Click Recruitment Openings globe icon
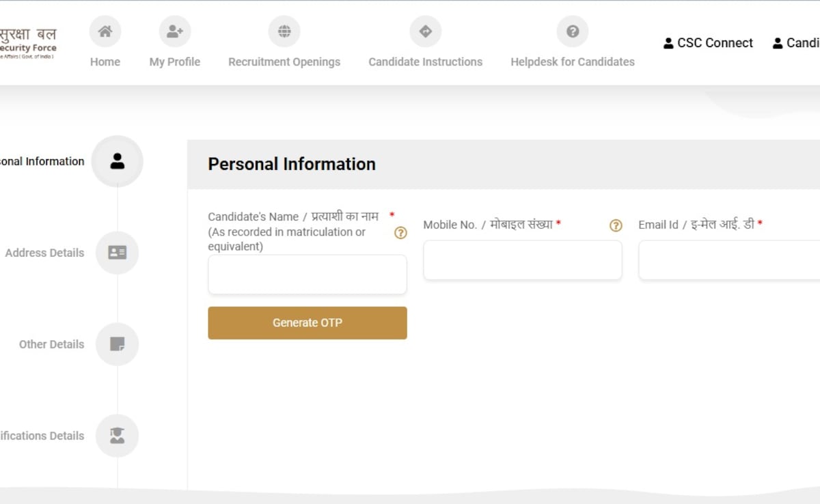 pos(284,31)
